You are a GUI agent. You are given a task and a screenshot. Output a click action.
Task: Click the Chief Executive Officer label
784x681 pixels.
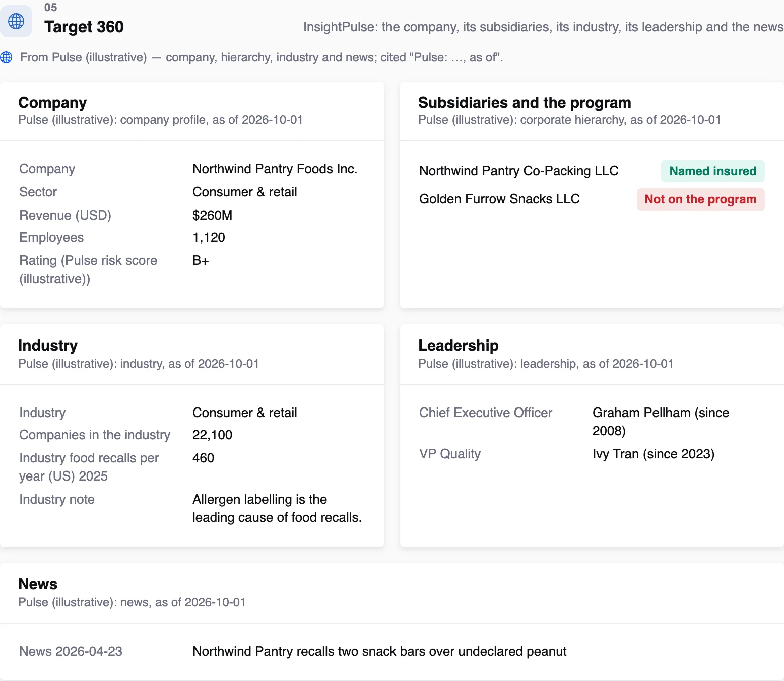[486, 413]
